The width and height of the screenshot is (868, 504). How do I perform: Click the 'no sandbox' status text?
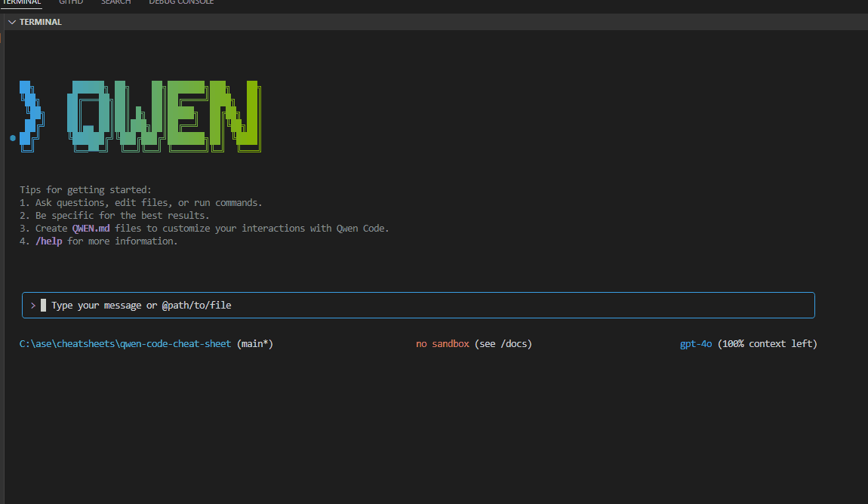442,343
